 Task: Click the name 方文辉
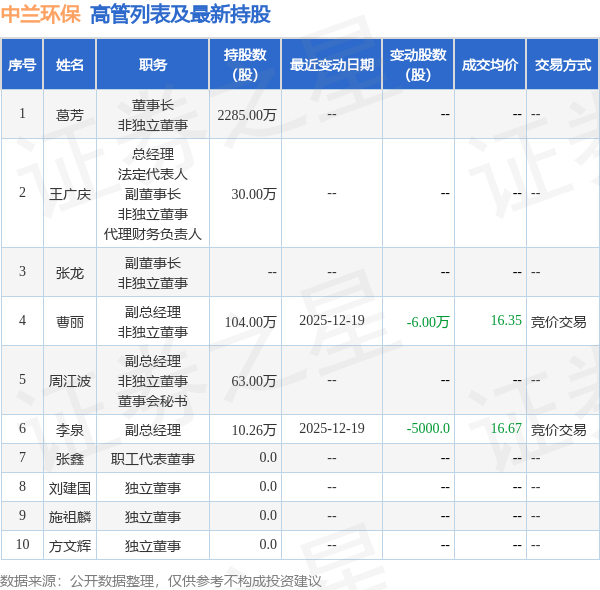70,546
